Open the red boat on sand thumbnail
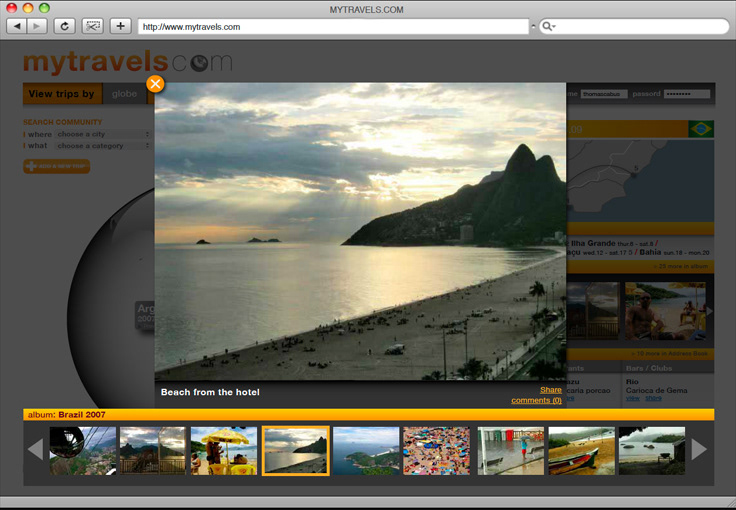 click(x=582, y=451)
